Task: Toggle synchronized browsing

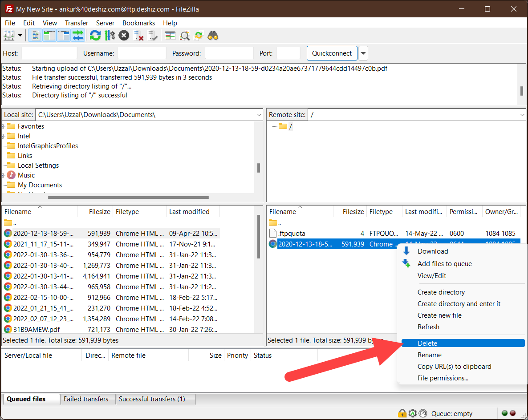Action: point(199,35)
